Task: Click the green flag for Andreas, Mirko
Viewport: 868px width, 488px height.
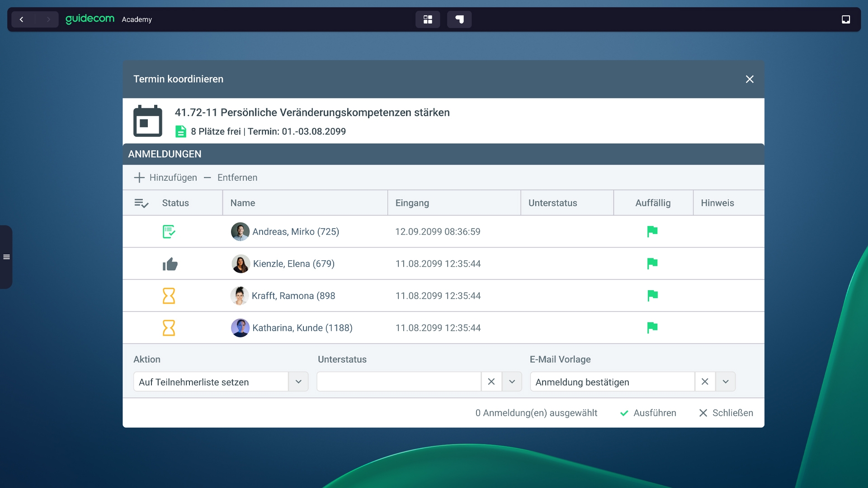Action: tap(652, 231)
